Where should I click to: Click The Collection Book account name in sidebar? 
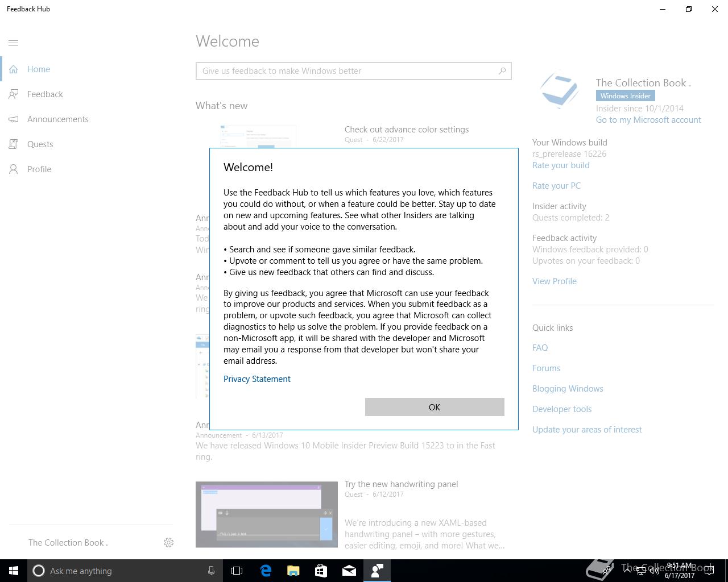68,543
